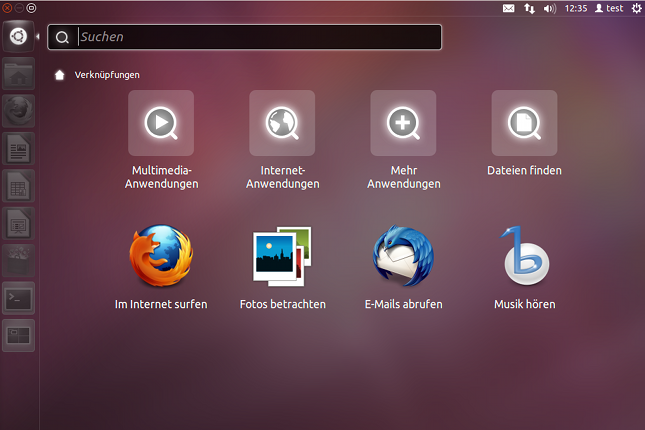Click the small arrow beside dash button
The height and width of the screenshot is (430, 645).
coord(37,37)
